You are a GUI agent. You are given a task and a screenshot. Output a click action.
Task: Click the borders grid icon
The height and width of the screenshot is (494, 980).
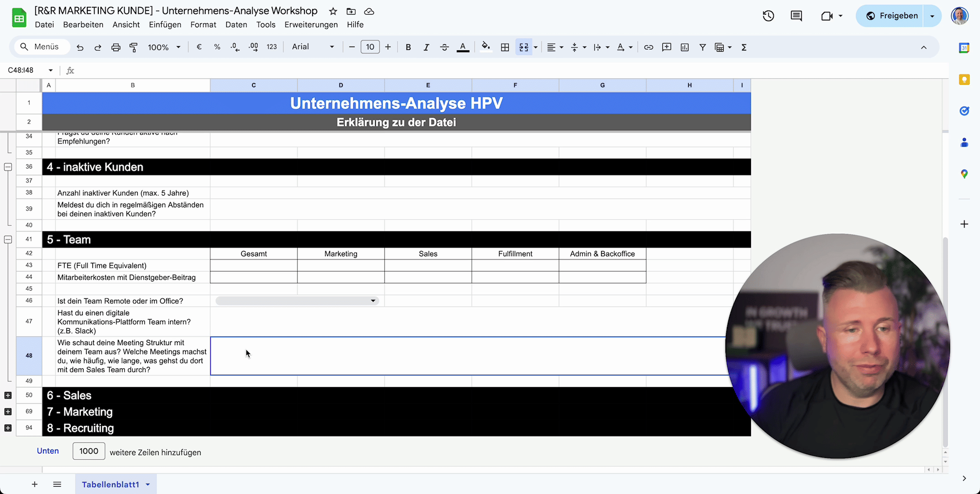[x=505, y=47]
